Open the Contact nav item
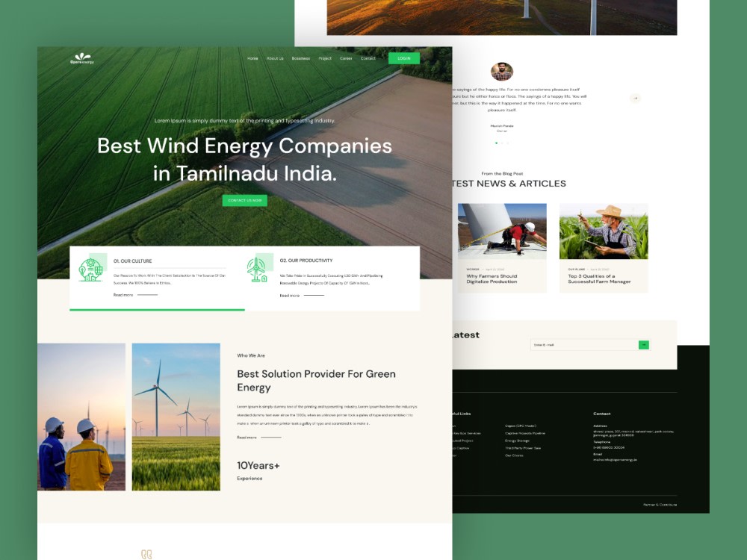 368,58
